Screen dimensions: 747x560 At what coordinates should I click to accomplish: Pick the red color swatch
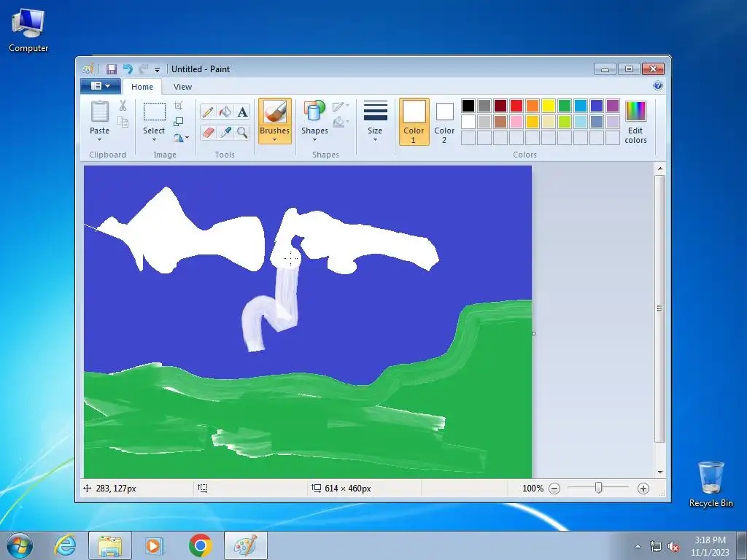pyautogui.click(x=516, y=106)
